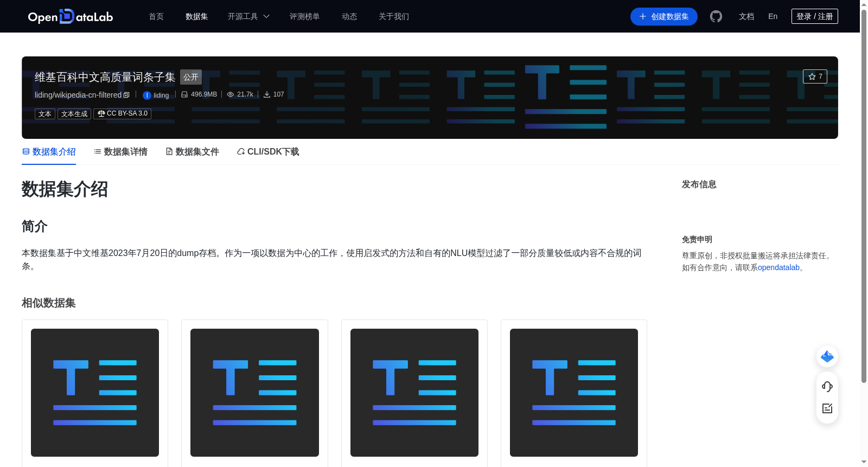Click the 文本 tag
Screen dimensions: 868x467
click(x=45, y=114)
